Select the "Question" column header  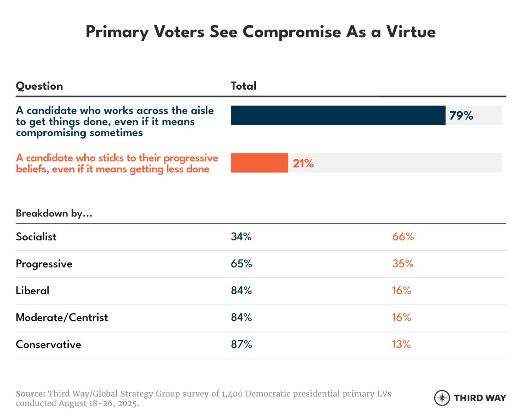pyautogui.click(x=40, y=86)
